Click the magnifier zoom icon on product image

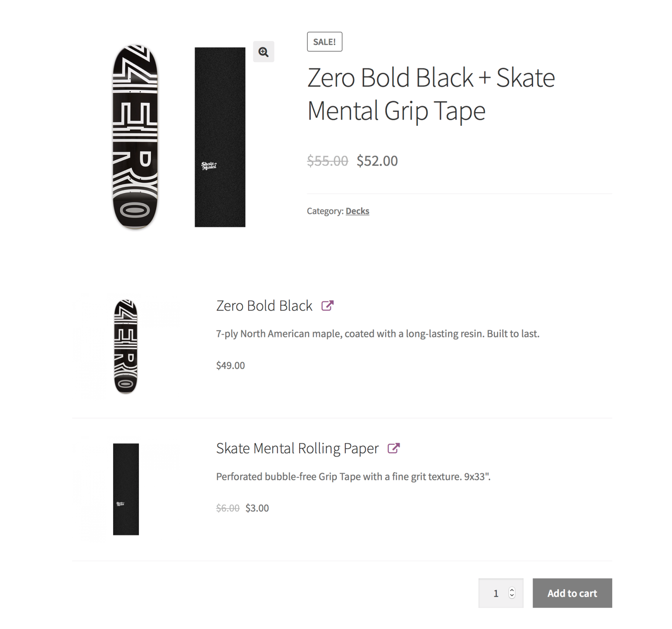pyautogui.click(x=263, y=52)
